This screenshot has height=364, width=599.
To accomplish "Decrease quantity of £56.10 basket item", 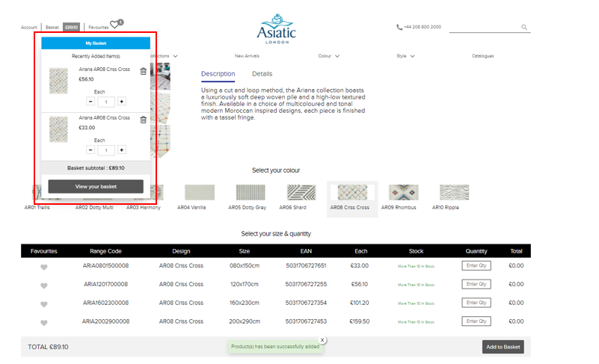I will [90, 102].
